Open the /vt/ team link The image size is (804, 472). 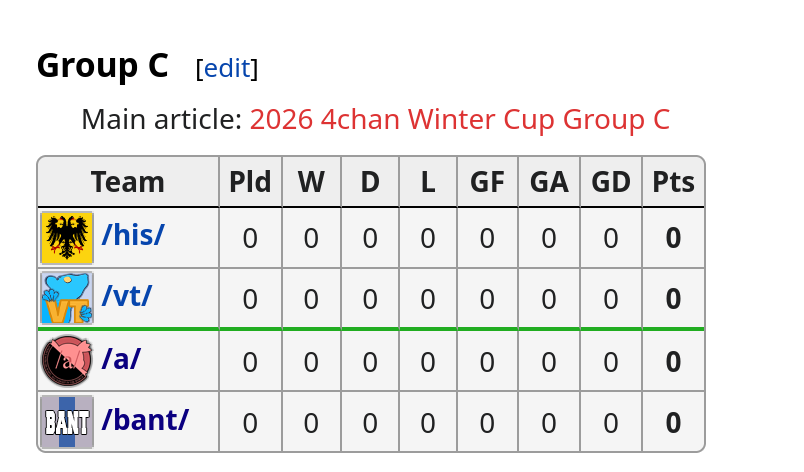click(x=127, y=296)
